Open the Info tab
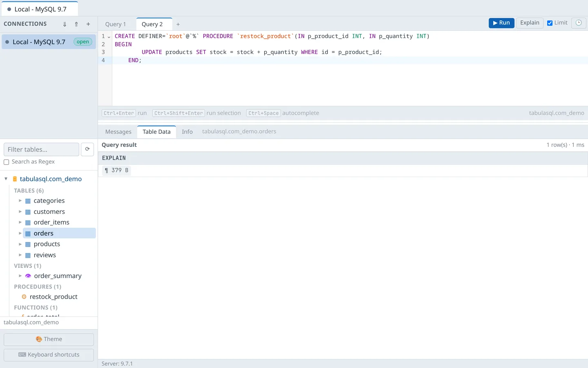588x368 pixels. tap(187, 132)
